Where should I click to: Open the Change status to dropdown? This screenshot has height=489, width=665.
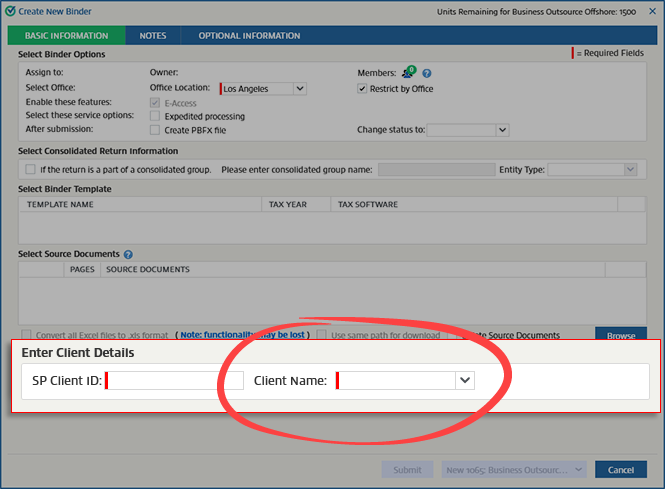(502, 130)
